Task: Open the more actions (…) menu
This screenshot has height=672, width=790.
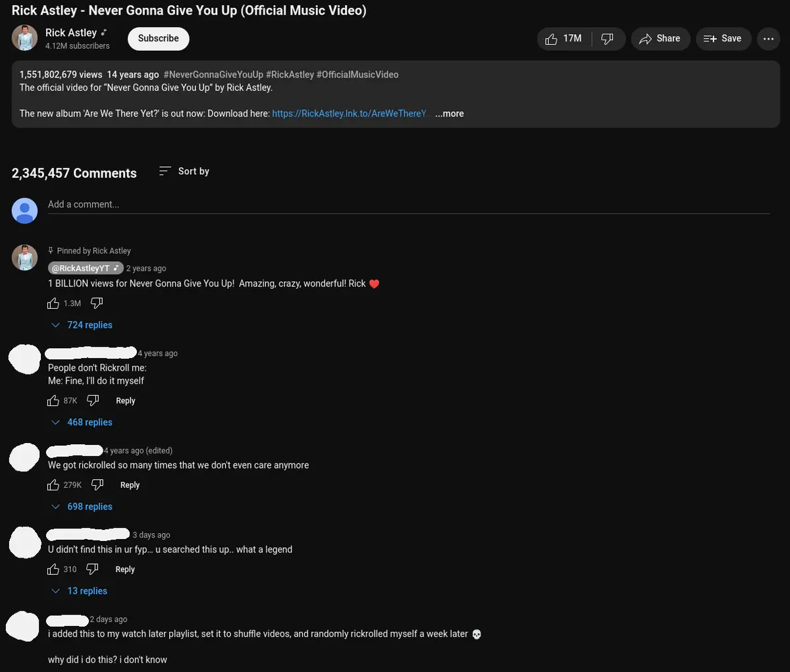Action: [768, 38]
